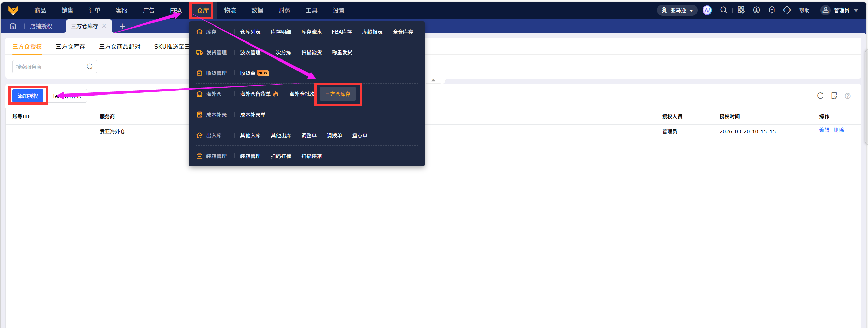Viewport: 868px width, 328px height.
Task: Open the apps grid icon
Action: coord(741,11)
